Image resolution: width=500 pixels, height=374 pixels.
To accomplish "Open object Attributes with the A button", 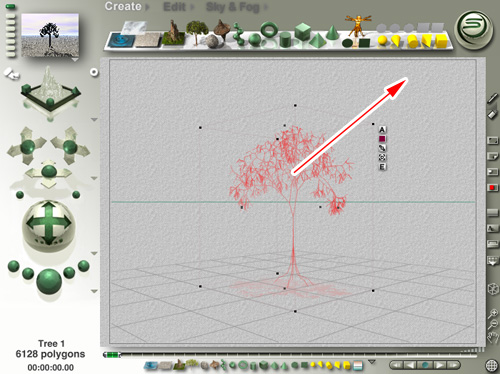I will tap(382, 130).
